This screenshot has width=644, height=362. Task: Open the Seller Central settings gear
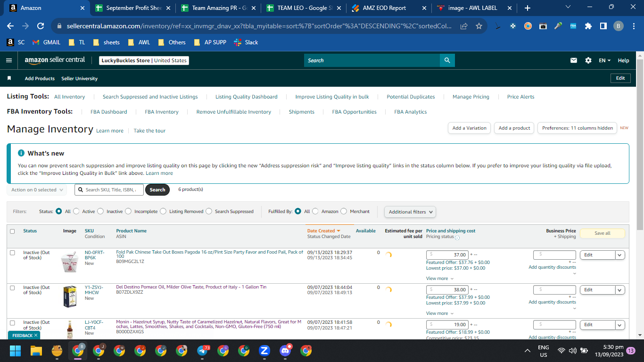pos(588,60)
